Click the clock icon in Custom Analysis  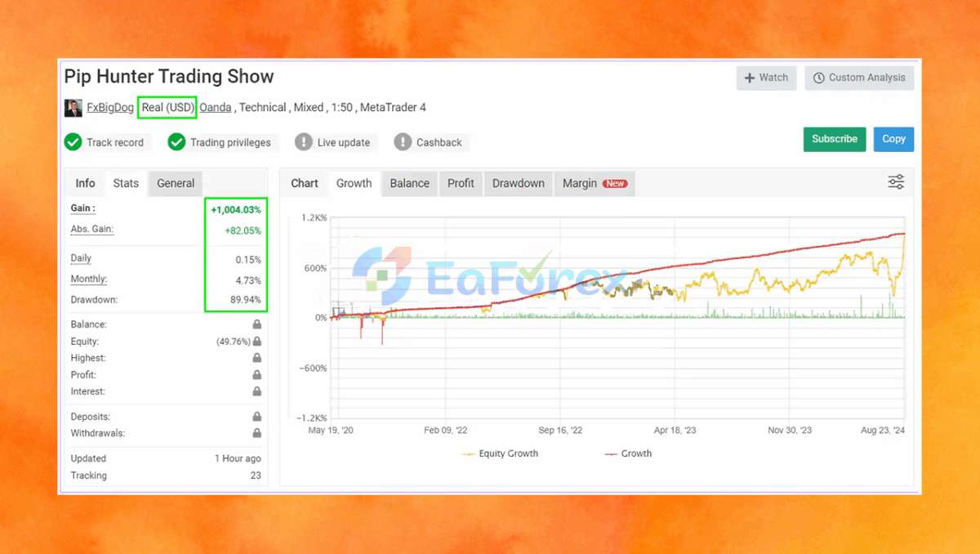pyautogui.click(x=819, y=78)
